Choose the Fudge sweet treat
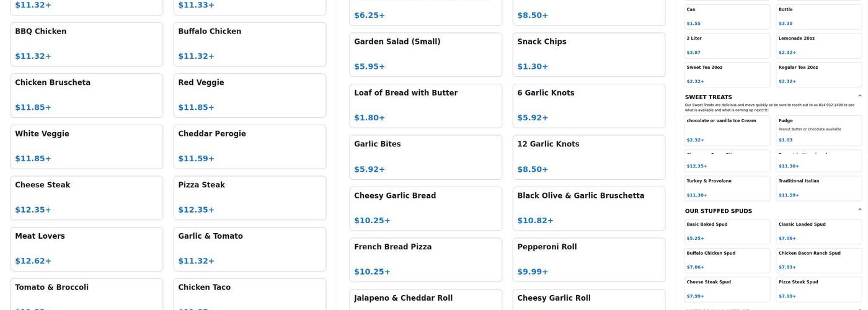Image resolution: width=868 pixels, height=310 pixels. pyautogui.click(x=818, y=130)
